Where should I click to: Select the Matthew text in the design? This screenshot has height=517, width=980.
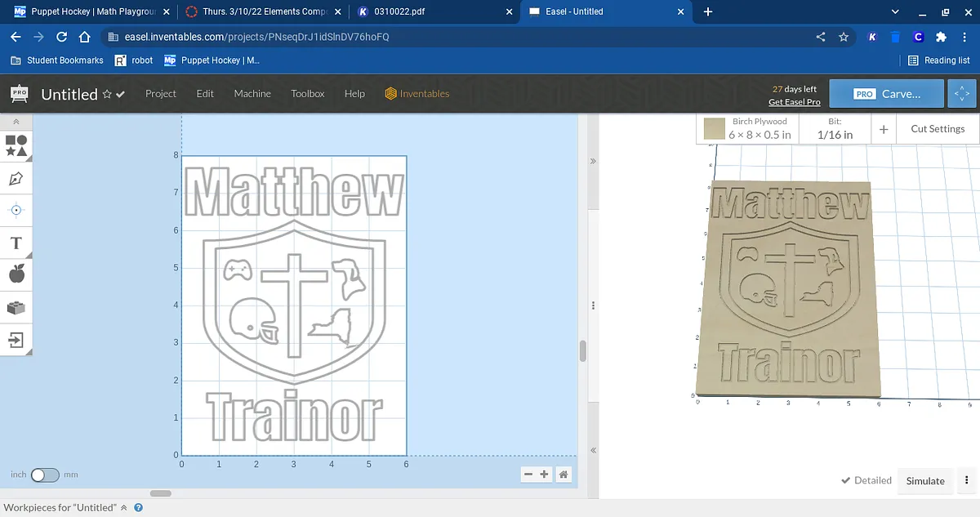click(x=293, y=193)
